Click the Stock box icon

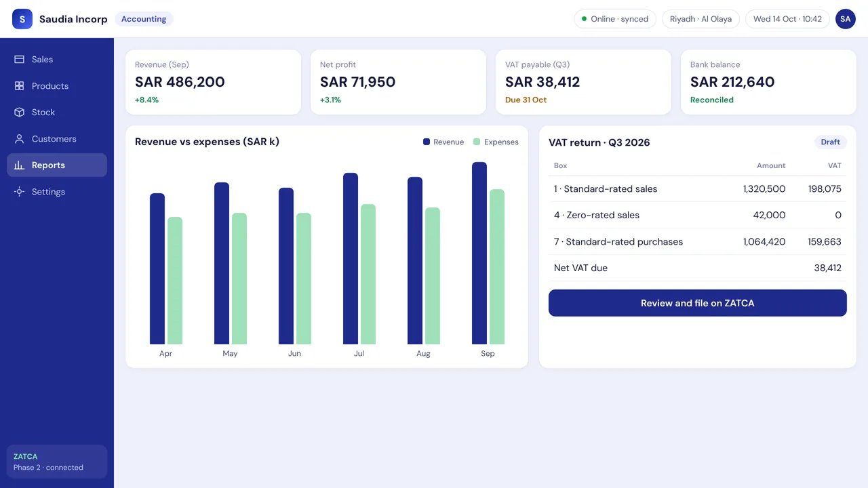(20, 113)
